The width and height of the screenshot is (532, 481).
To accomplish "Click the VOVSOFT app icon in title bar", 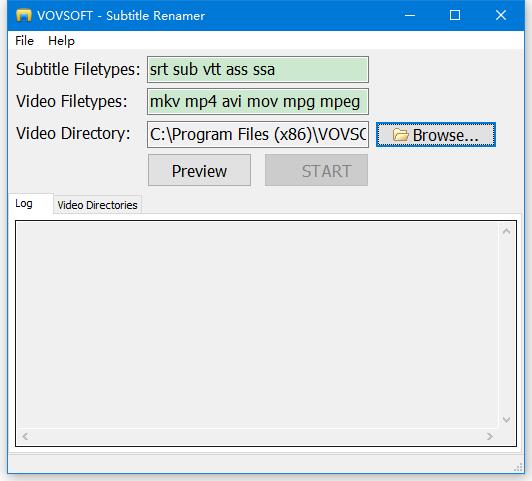I will [x=24, y=16].
